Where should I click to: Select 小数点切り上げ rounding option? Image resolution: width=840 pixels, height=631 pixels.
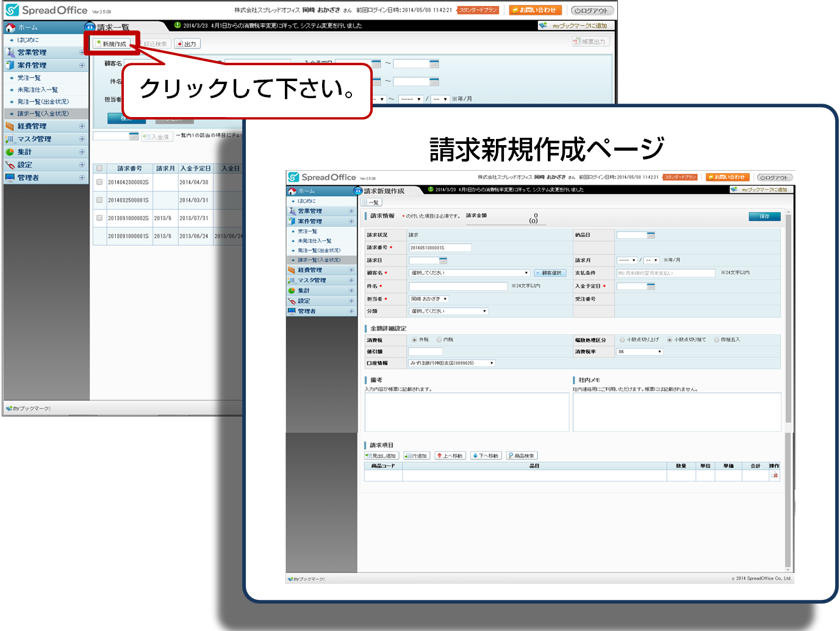pos(622,340)
